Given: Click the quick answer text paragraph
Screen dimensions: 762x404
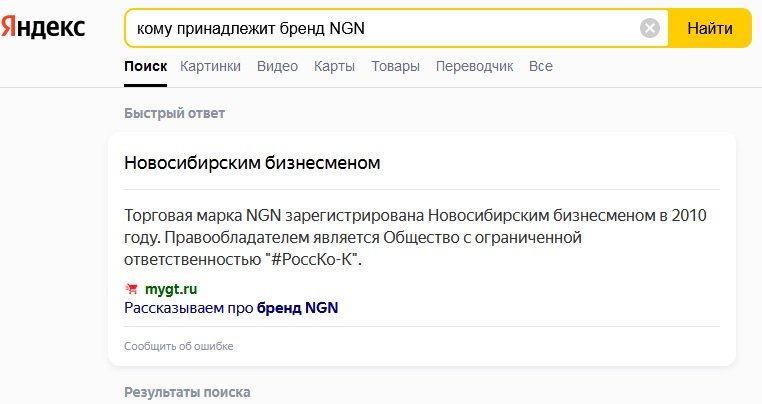Looking at the screenshot, I should [415, 237].
